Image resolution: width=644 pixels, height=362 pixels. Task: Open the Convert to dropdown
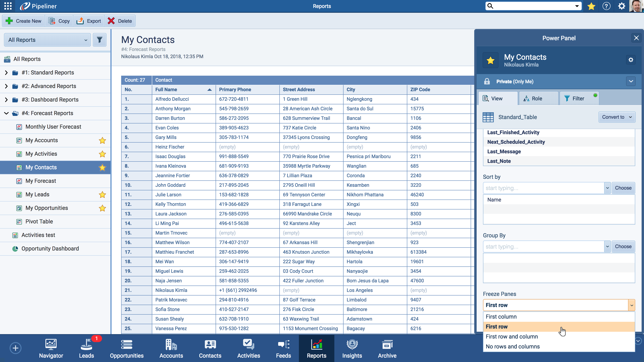(617, 117)
